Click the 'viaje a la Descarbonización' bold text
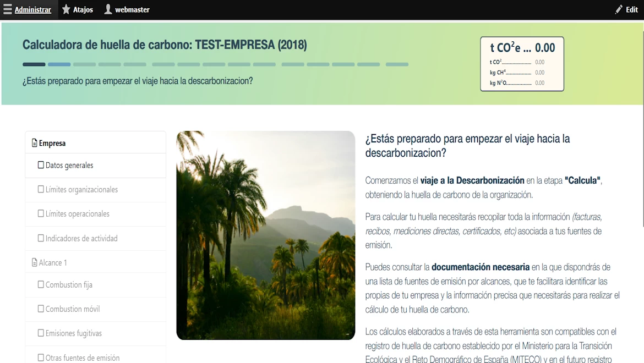644x363 pixels. [472, 180]
